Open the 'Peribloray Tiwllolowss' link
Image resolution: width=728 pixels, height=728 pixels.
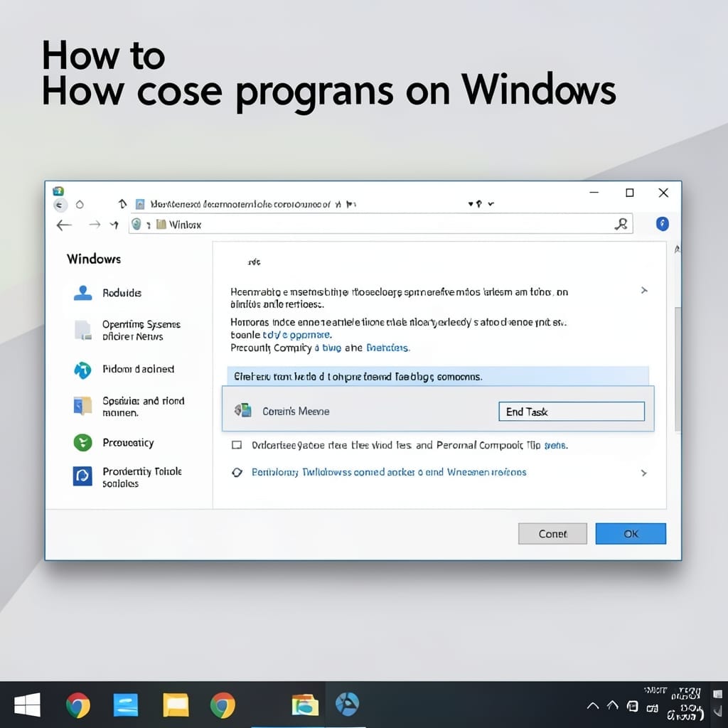click(x=389, y=472)
